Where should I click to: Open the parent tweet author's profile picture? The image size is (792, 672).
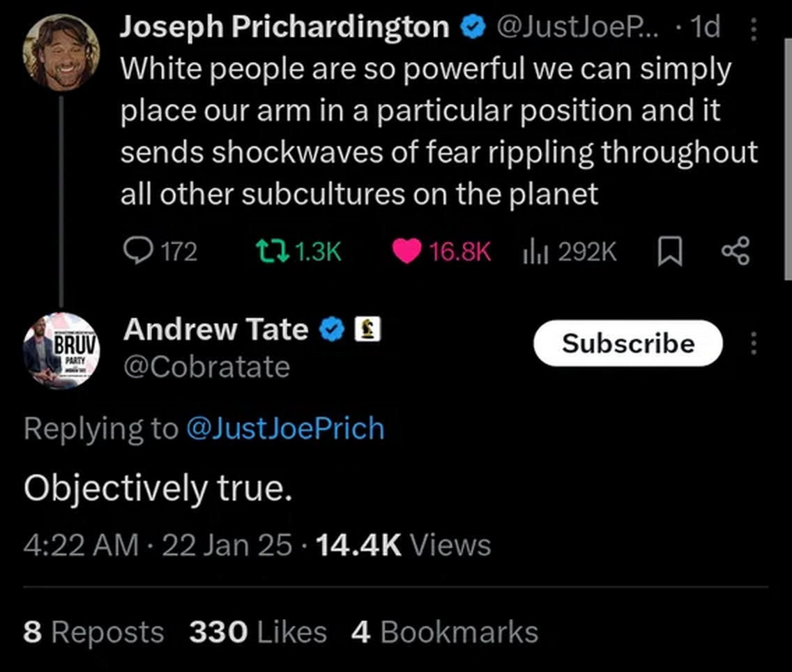coord(61,52)
